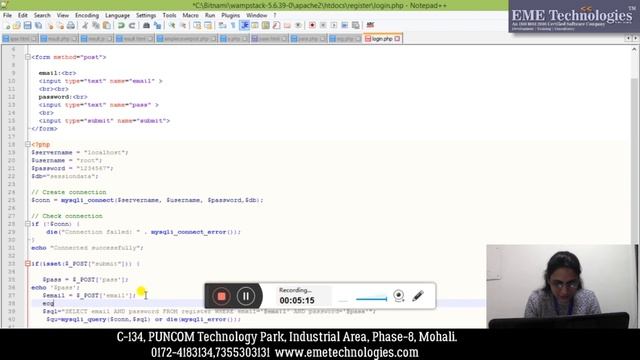
Task: Open the User Defined Language icon
Action: click(x=255, y=26)
